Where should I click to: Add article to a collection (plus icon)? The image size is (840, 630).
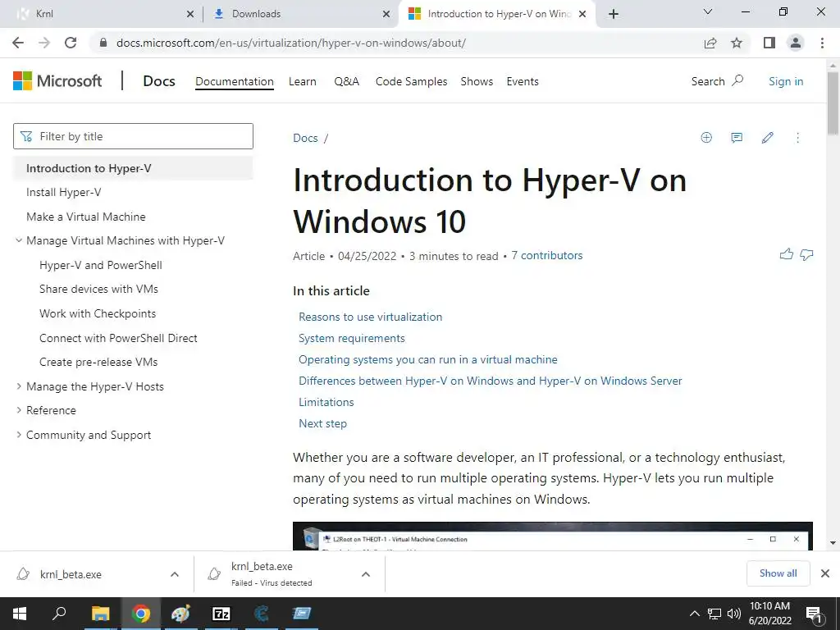(x=706, y=138)
